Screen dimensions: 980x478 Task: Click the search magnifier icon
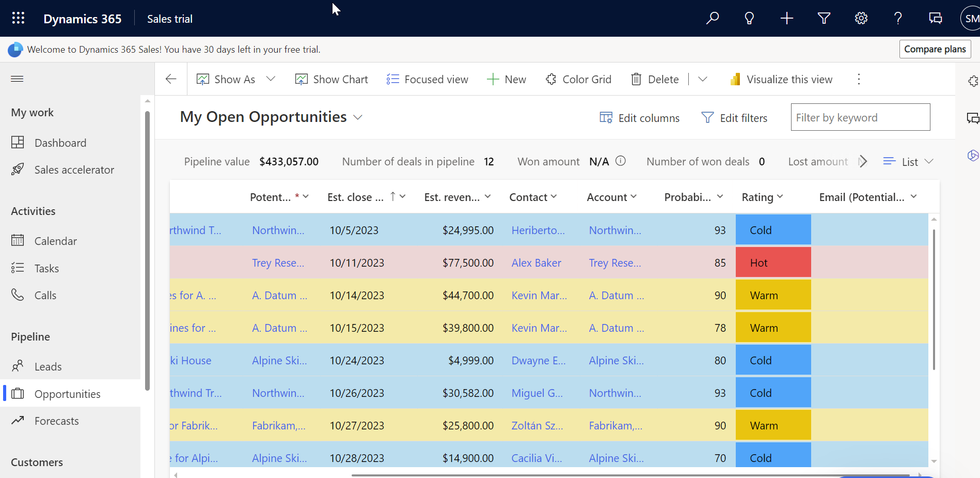pos(713,19)
